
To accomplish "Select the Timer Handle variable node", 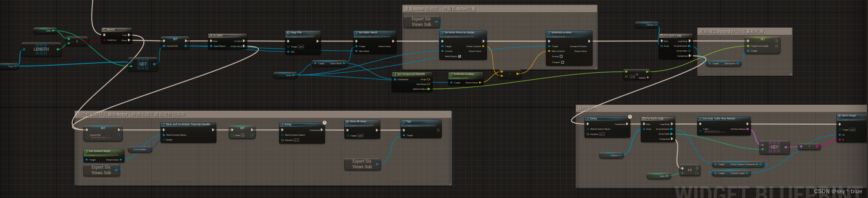I will [140, 149].
